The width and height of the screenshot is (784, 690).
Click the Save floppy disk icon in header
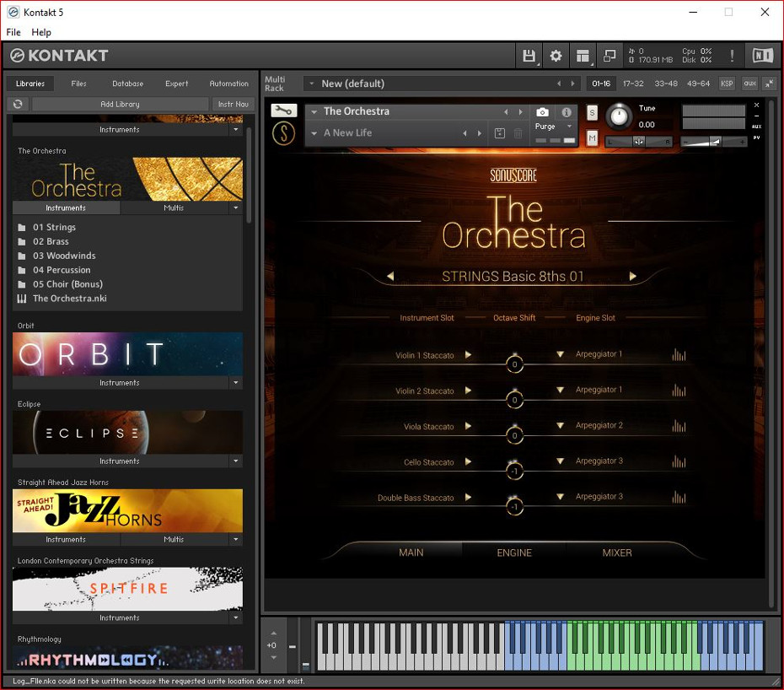coord(529,56)
